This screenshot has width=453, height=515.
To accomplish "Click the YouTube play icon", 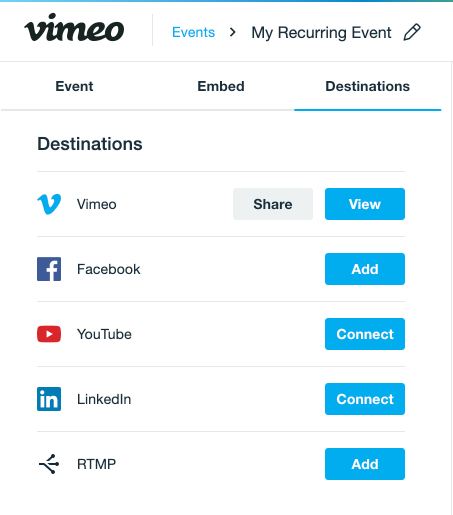I will click(x=49, y=334).
